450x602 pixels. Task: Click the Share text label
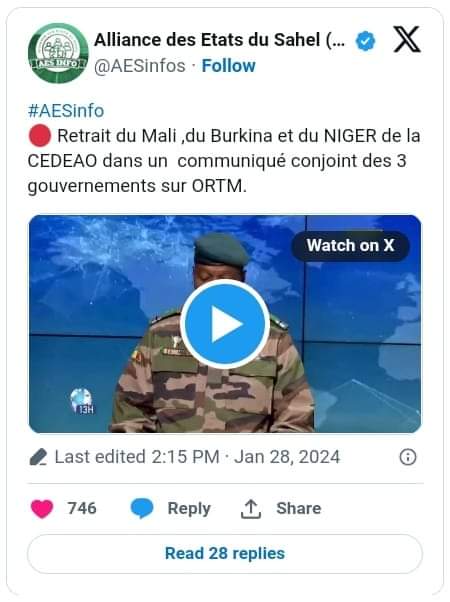point(299,508)
